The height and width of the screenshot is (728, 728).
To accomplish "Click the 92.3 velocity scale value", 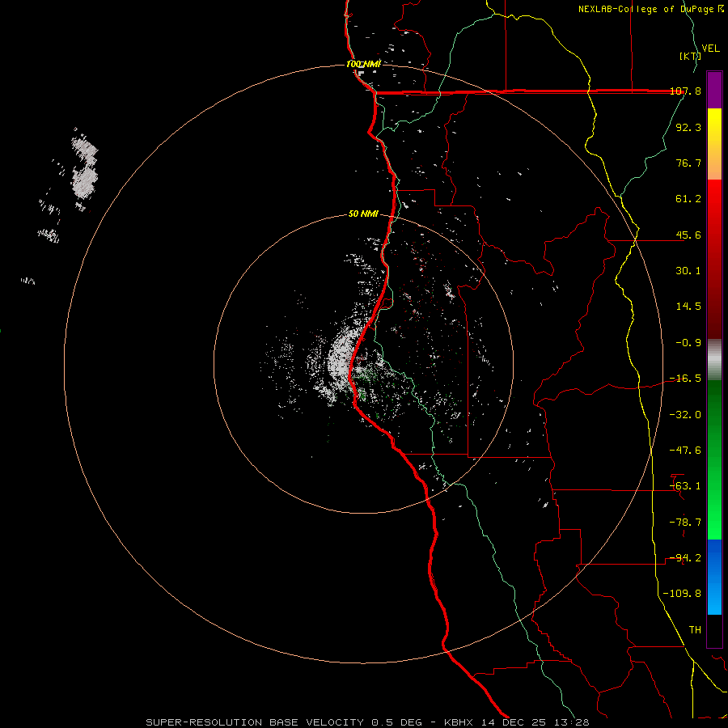I will coord(688,127).
